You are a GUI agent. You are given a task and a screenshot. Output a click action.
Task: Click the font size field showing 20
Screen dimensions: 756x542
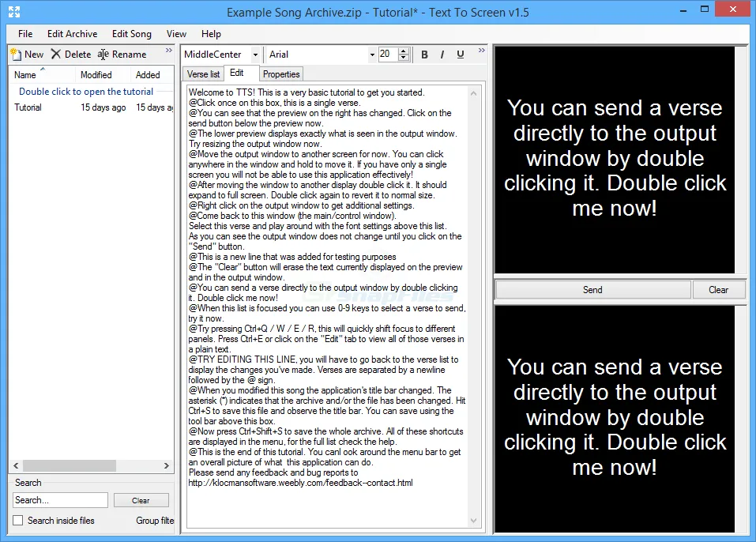click(x=388, y=54)
